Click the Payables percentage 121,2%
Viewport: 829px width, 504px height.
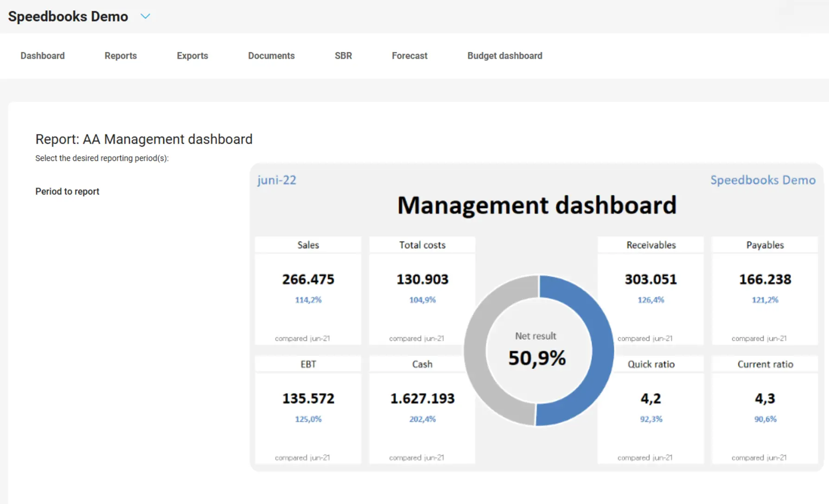(765, 300)
